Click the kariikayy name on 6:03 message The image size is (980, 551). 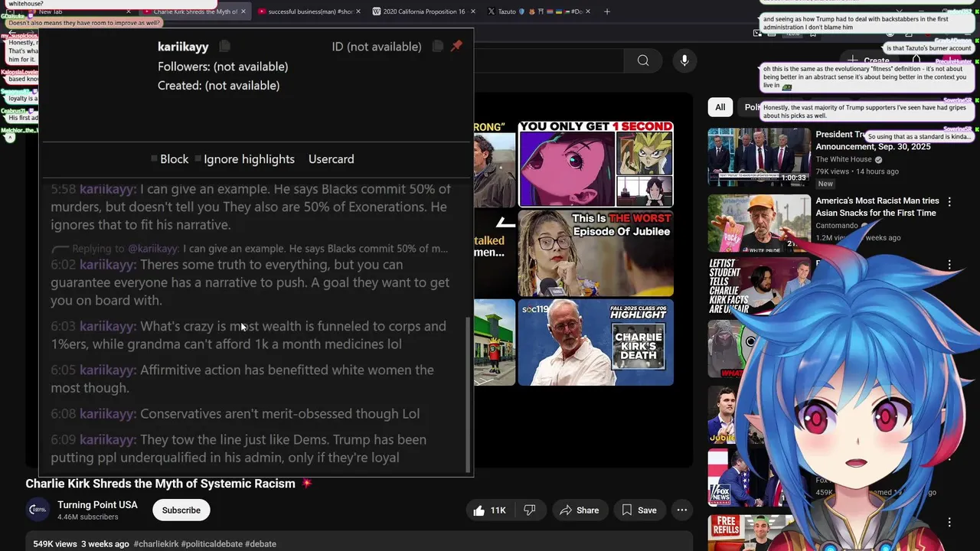coord(108,326)
